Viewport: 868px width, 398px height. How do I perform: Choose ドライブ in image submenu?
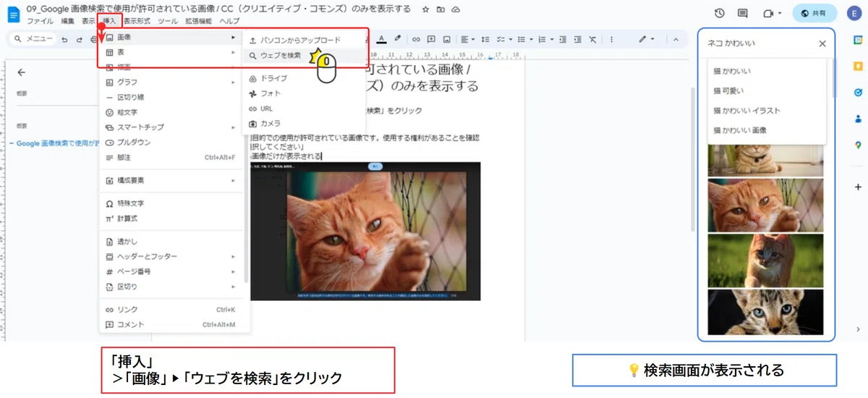click(304, 78)
